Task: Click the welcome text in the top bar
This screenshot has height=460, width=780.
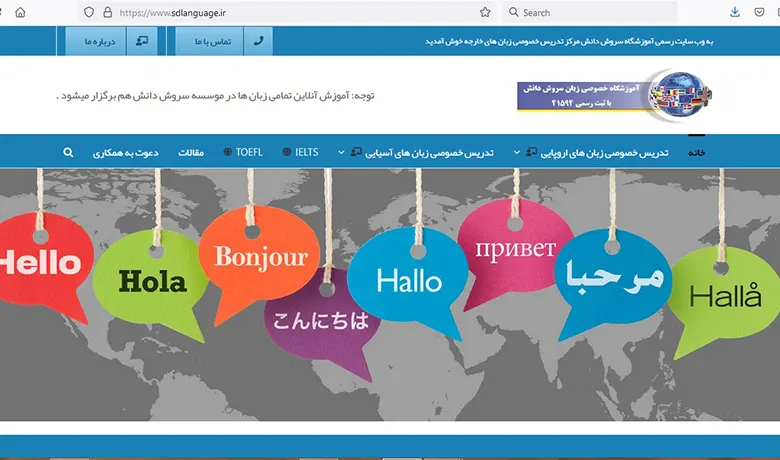Action: [569, 41]
